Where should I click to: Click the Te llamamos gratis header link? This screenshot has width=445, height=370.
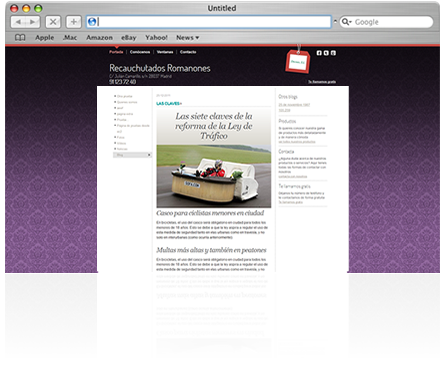click(x=322, y=82)
